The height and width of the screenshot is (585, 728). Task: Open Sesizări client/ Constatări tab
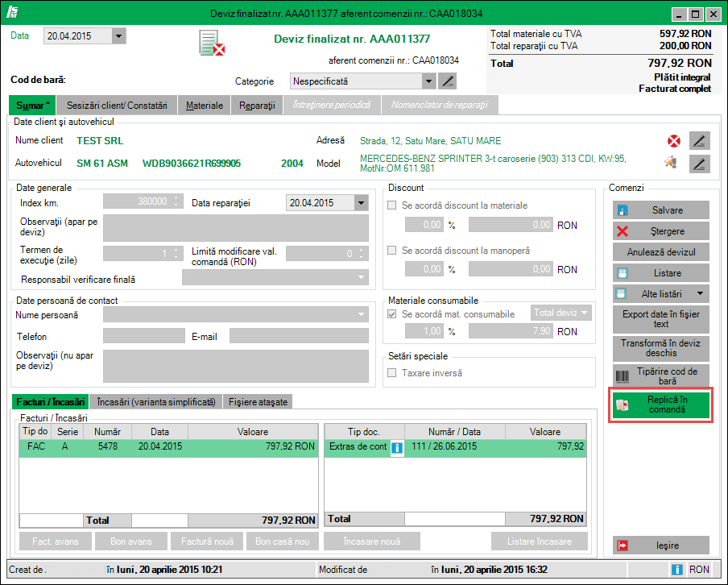pyautogui.click(x=117, y=106)
